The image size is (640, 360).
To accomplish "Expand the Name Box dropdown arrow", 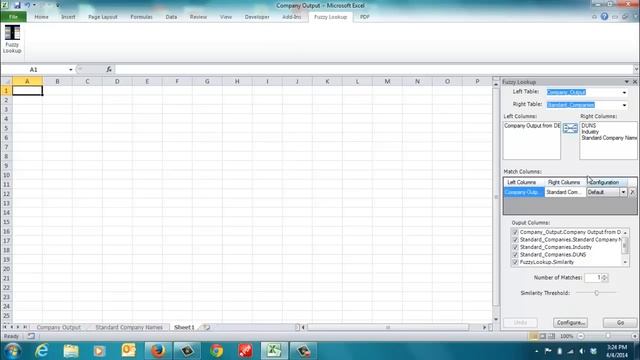I will coord(71,69).
